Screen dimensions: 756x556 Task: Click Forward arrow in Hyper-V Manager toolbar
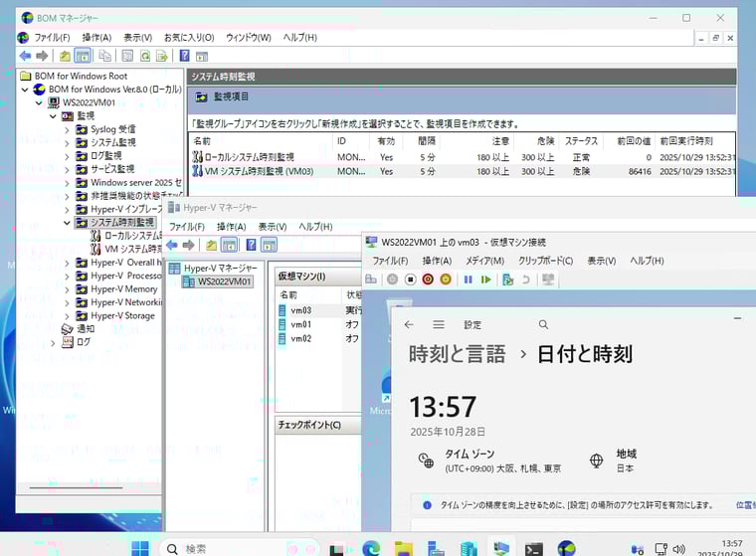click(189, 245)
